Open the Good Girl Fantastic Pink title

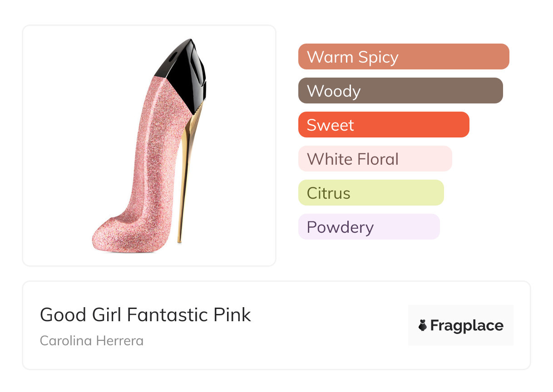pos(145,315)
